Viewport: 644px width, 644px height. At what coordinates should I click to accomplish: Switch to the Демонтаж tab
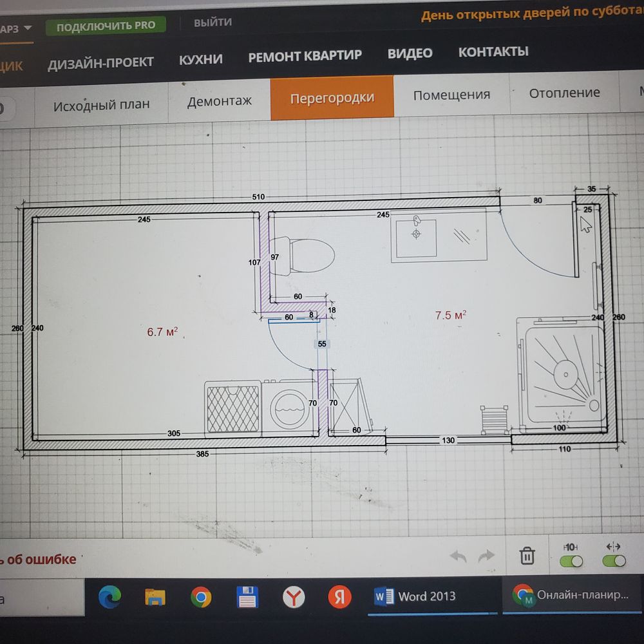pos(219,102)
